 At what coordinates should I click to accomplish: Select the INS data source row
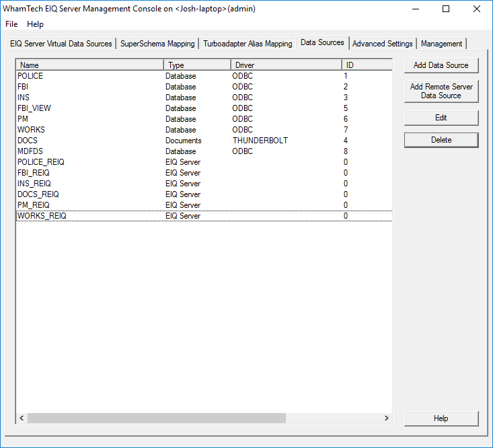pyautogui.click(x=204, y=98)
